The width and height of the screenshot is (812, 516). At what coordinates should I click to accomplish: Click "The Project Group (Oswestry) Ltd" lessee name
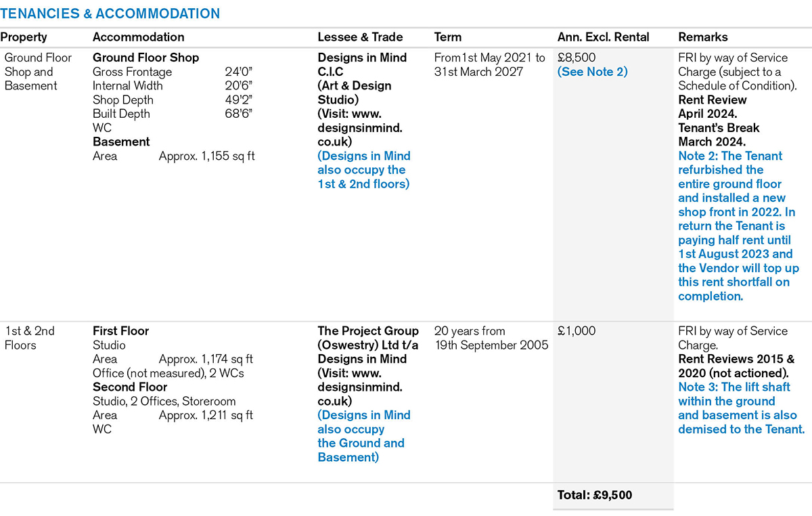[367, 338]
